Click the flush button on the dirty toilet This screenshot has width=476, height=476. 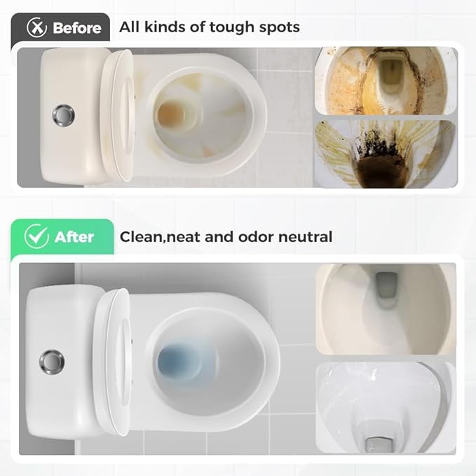pyautogui.click(x=64, y=116)
